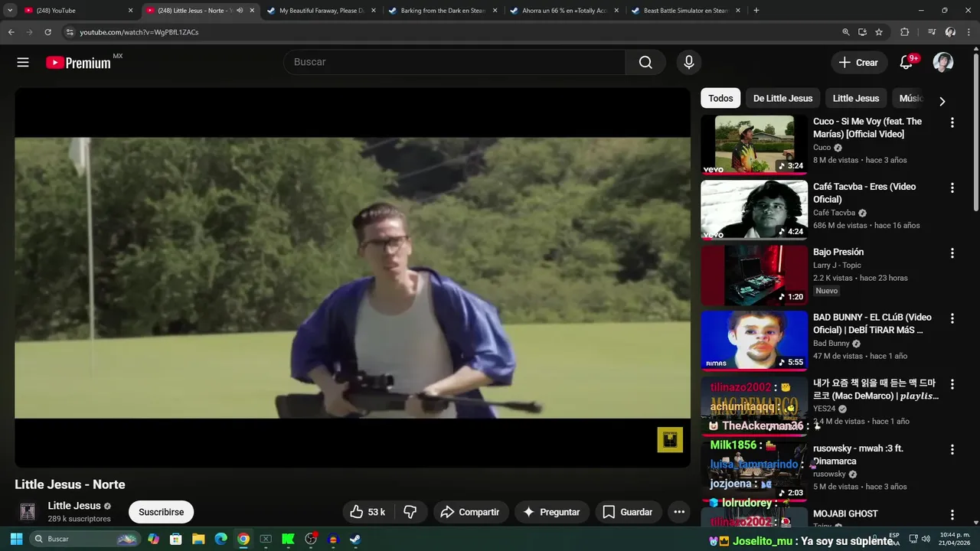
Task: Open the Crear menu
Action: coord(859,63)
